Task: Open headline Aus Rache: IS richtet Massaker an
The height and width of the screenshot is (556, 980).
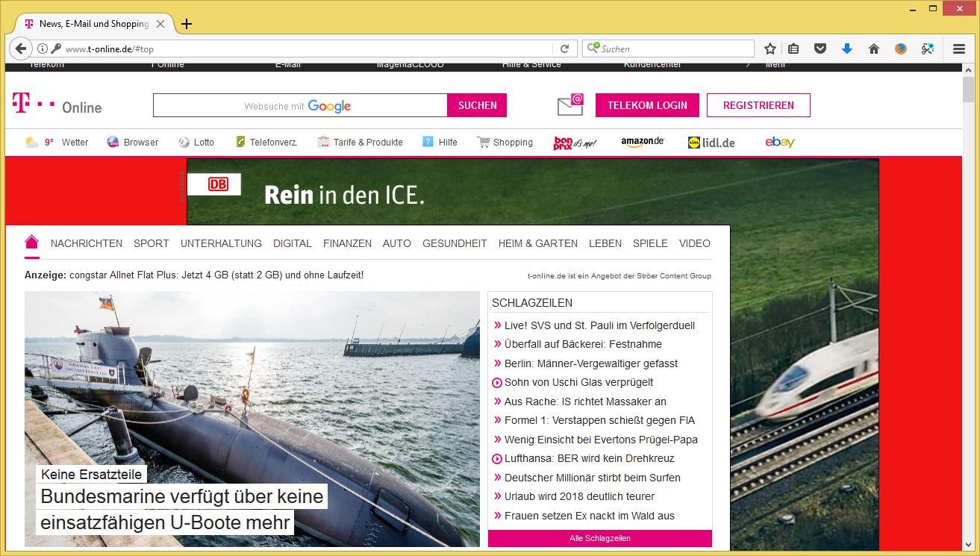Action: pyautogui.click(x=585, y=402)
